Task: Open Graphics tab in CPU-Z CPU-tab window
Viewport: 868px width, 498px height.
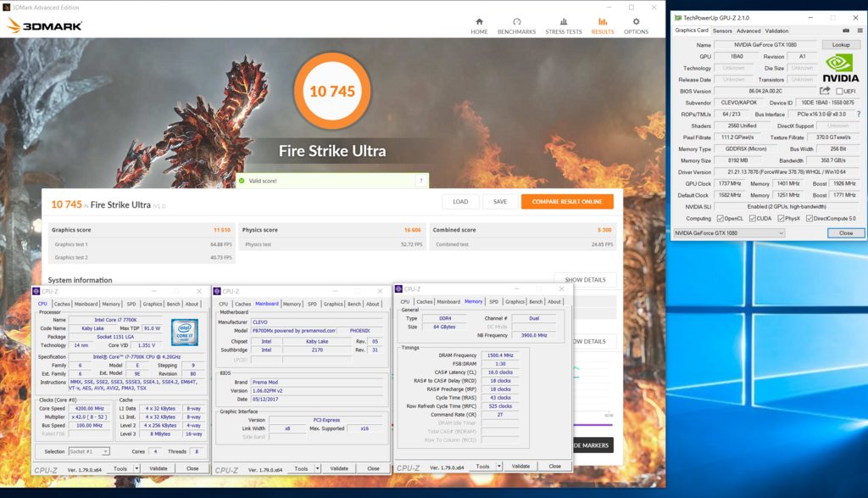Action: point(153,304)
